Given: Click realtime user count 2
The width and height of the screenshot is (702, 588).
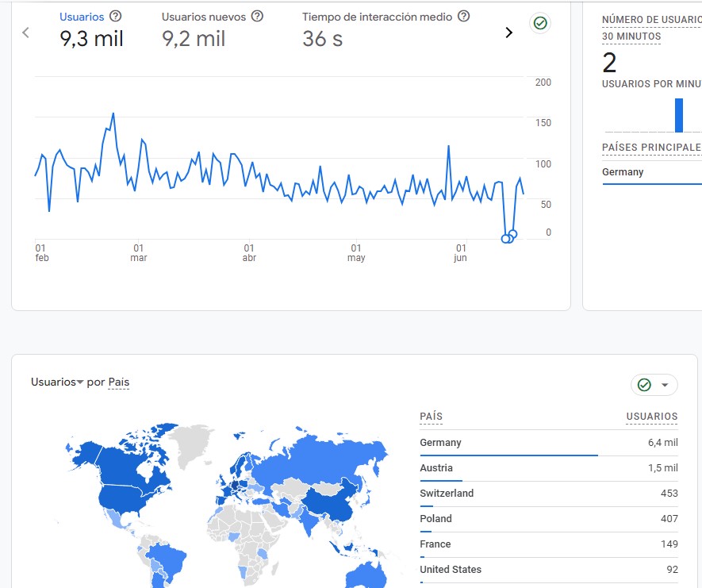Looking at the screenshot, I should tap(609, 62).
